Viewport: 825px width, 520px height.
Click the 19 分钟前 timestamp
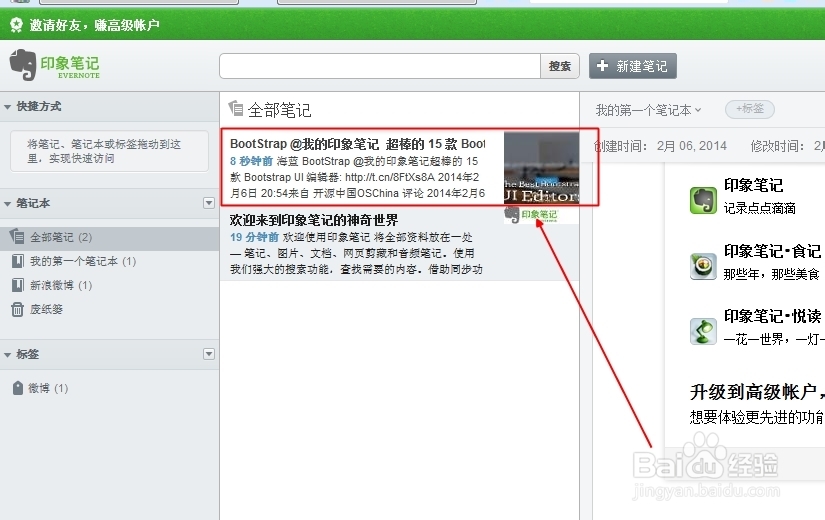tap(254, 237)
